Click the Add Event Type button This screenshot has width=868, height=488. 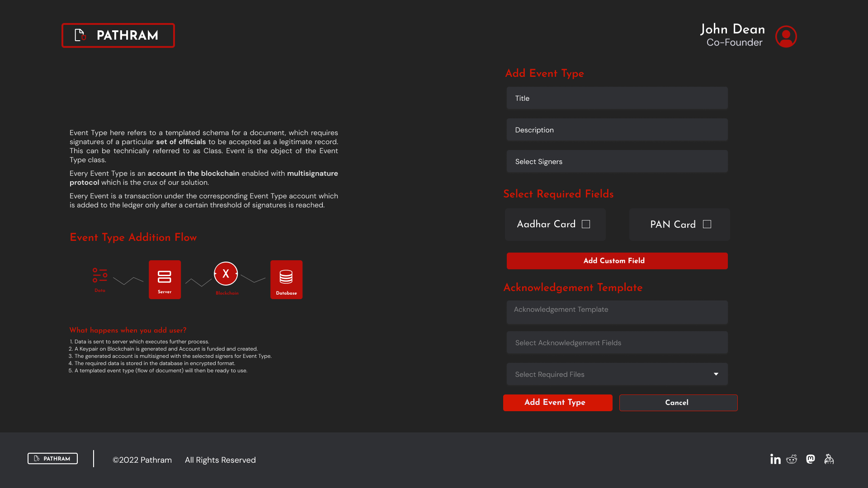coord(557,403)
